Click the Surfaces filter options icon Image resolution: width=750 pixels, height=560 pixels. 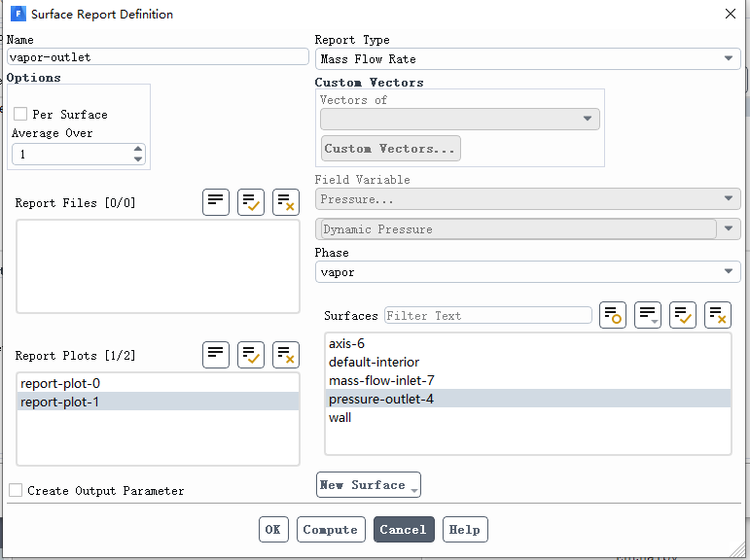pos(613,315)
